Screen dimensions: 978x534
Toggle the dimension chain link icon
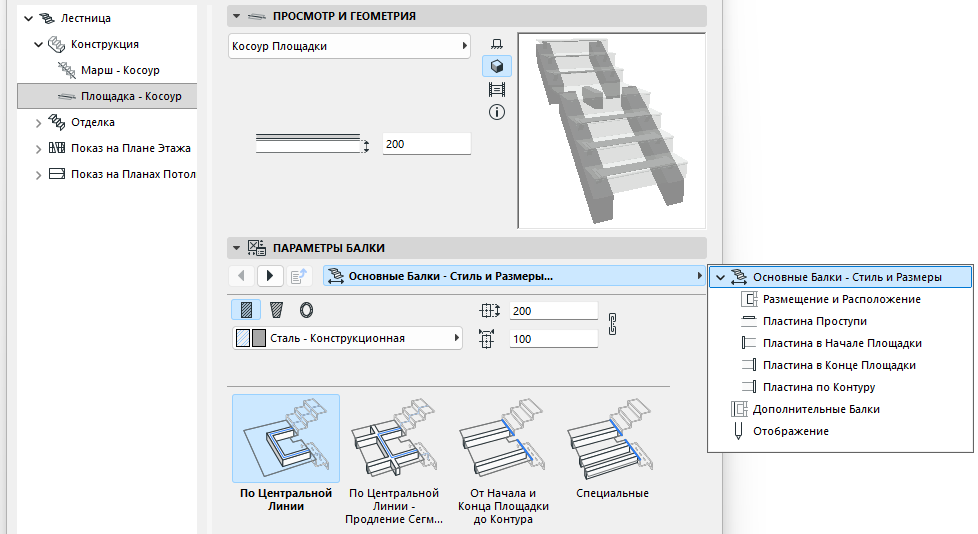pyautogui.click(x=612, y=324)
